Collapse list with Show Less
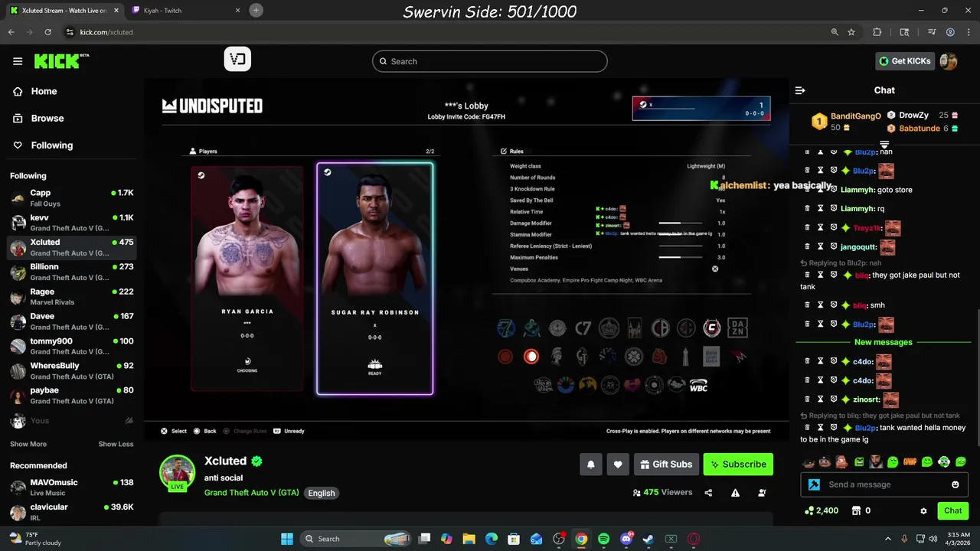The width and height of the screenshot is (980, 551). click(x=116, y=444)
